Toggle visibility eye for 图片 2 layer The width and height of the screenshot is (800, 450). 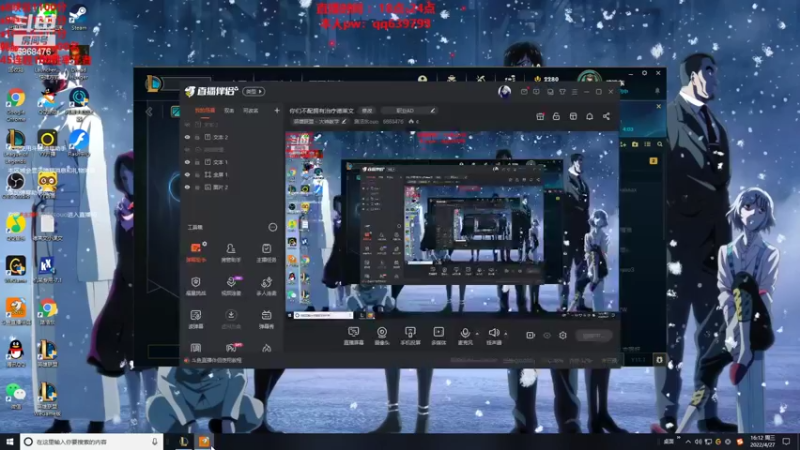tap(187, 187)
